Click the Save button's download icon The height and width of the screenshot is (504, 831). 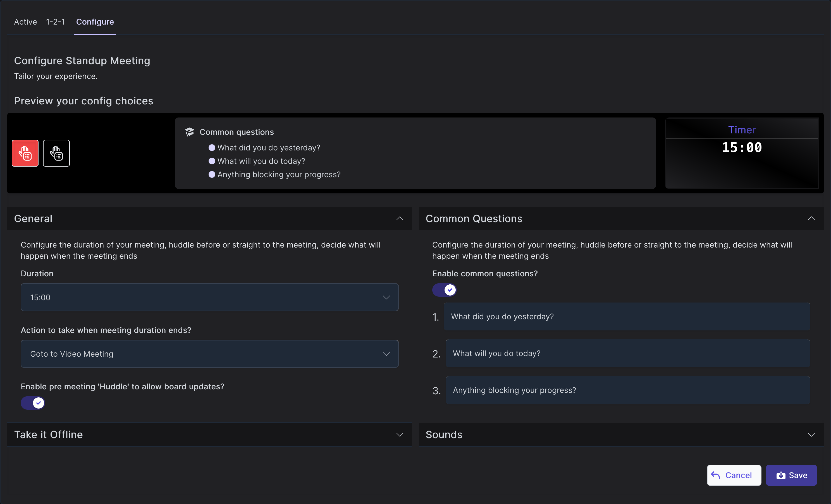pyautogui.click(x=781, y=475)
